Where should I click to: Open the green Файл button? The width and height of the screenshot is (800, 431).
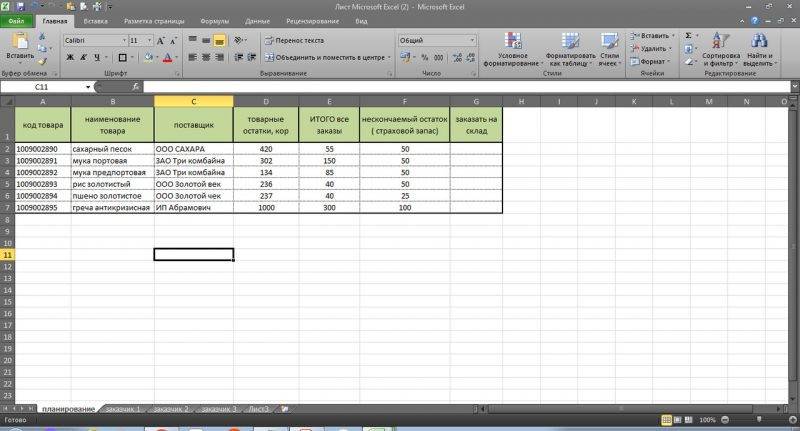click(17, 20)
